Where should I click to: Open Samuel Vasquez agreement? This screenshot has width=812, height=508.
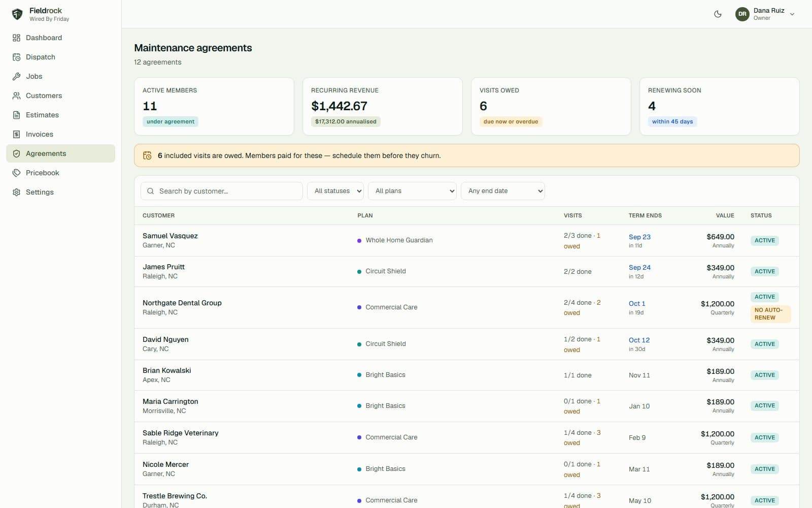click(x=170, y=236)
